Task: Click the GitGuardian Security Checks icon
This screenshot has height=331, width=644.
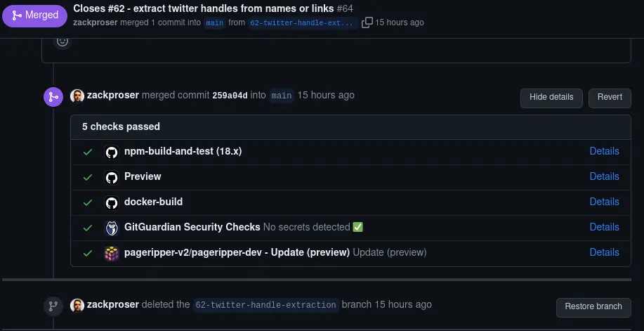Action: click(111, 228)
